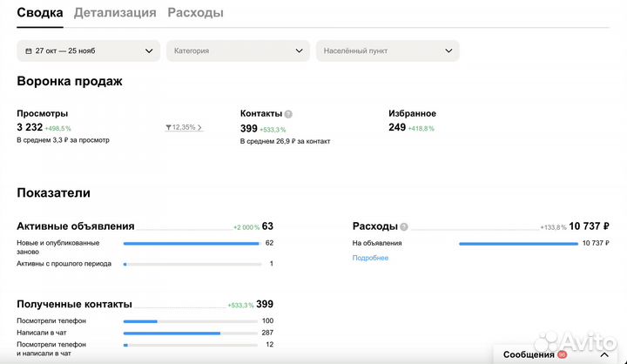Click the Написали в чат bar

coord(191,334)
